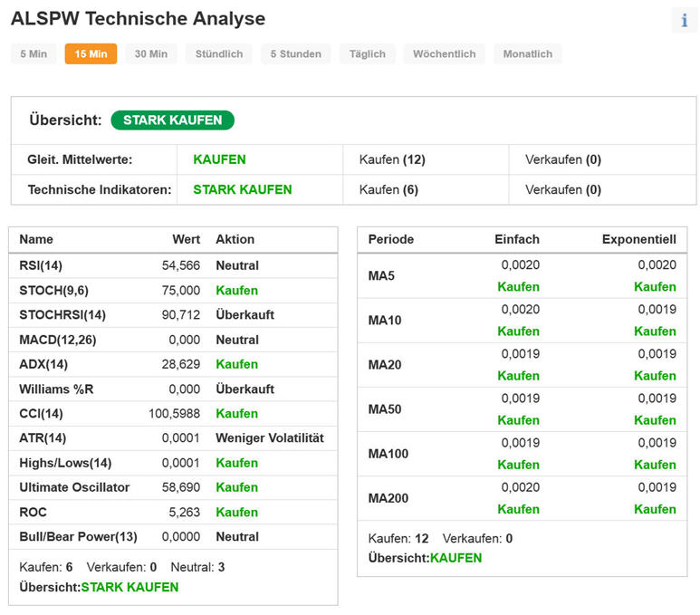Choose the 5 Stunden timeframe tab
This screenshot has width=700, height=615.
pyautogui.click(x=295, y=54)
